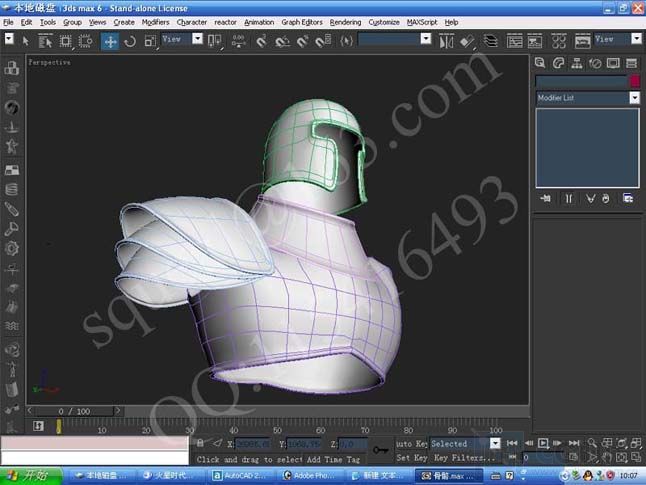Open the Schematic View
The height and width of the screenshot is (485, 646).
pos(535,41)
